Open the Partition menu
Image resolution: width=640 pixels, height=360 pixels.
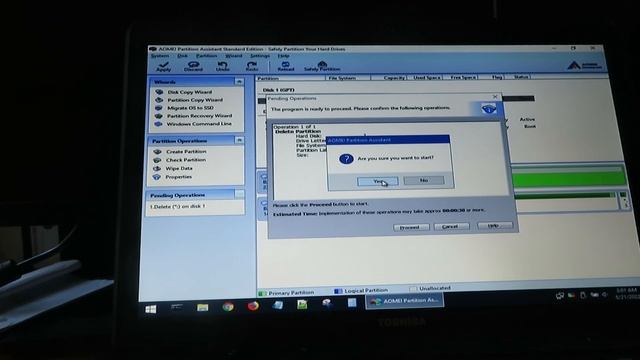click(206, 56)
